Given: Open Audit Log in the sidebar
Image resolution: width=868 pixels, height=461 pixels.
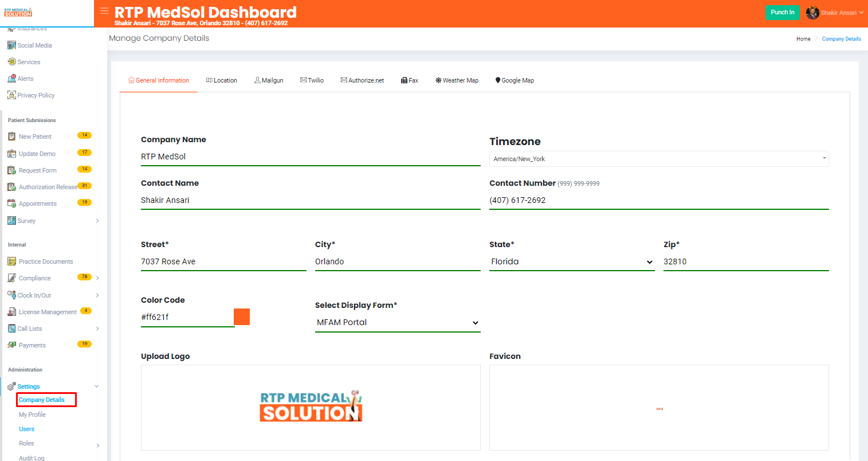Looking at the screenshot, I should click(32, 458).
